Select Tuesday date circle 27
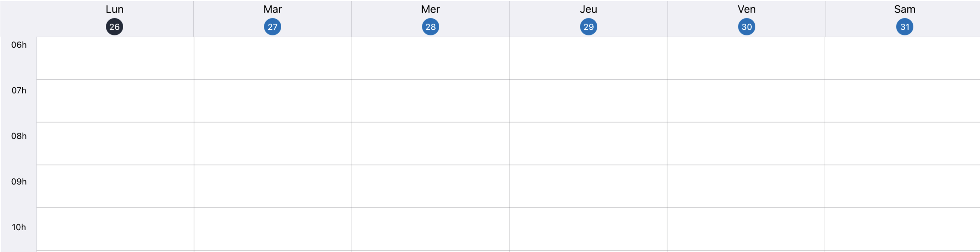Screen dimensions: 980x252 tap(272, 27)
